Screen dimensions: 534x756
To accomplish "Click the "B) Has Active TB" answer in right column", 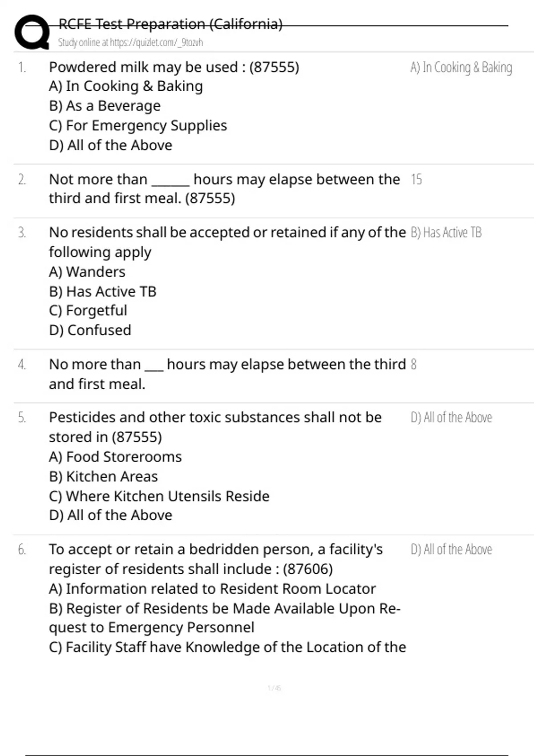I will click(x=446, y=233).
